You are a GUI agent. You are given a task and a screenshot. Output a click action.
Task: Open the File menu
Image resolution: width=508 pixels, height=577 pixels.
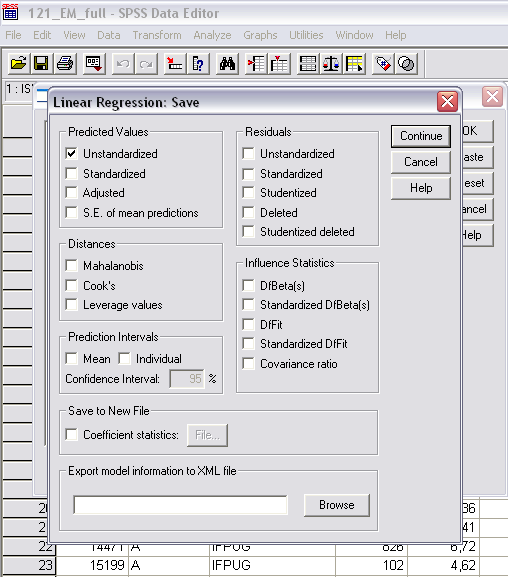coord(13,35)
